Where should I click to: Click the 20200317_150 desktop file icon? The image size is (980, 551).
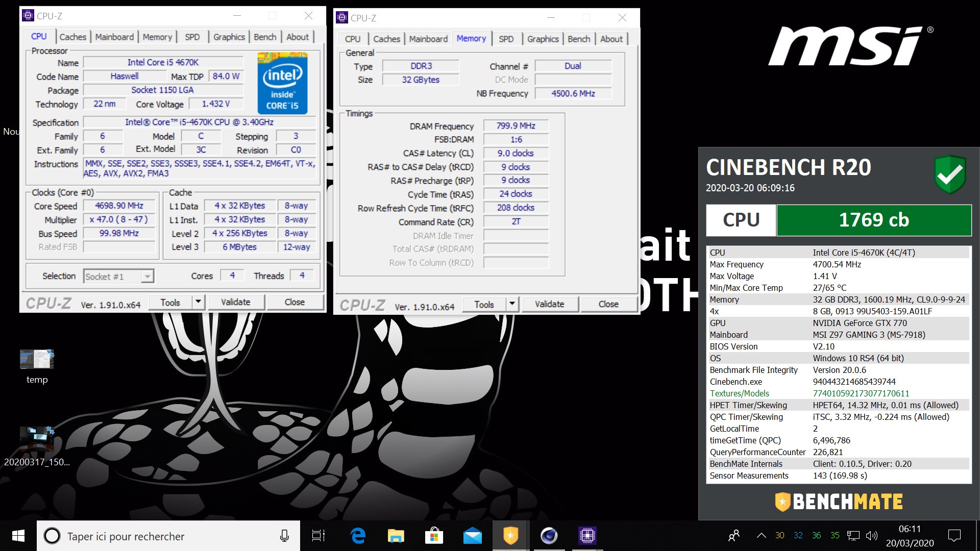(x=37, y=439)
